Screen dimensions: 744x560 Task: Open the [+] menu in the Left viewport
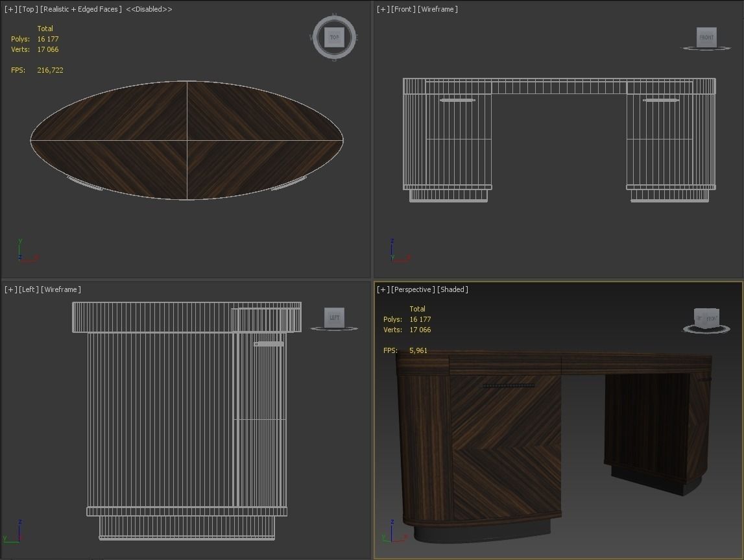10,289
